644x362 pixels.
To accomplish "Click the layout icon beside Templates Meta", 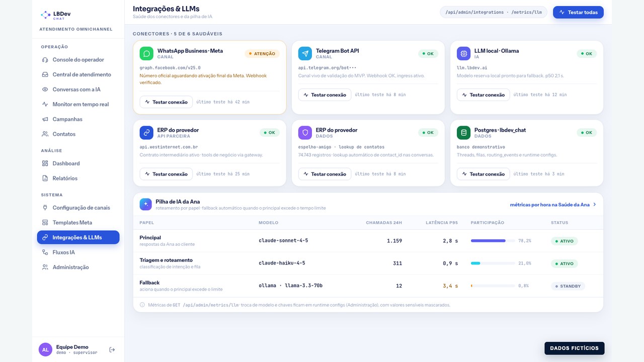I will pyautogui.click(x=45, y=223).
